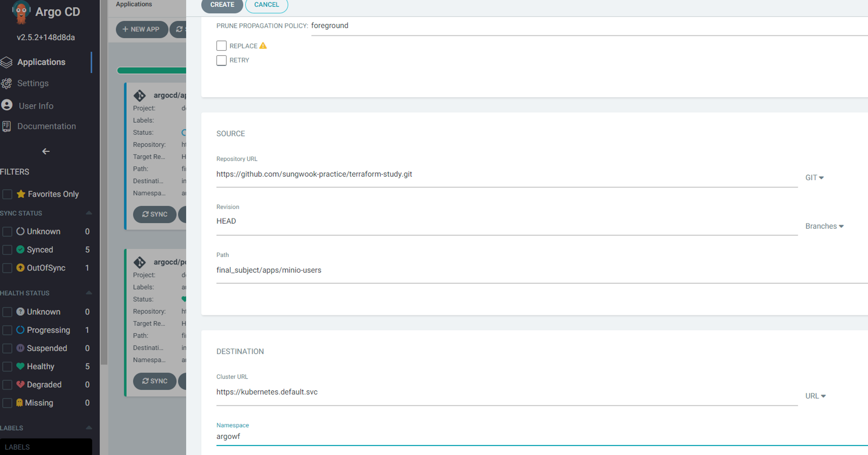Check the Missing filter checkbox
Screen dimensions: 868x455
(x=7, y=403)
